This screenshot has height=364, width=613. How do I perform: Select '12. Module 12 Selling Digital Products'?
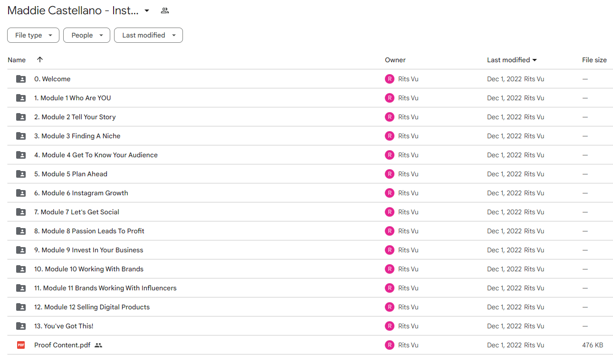92,307
